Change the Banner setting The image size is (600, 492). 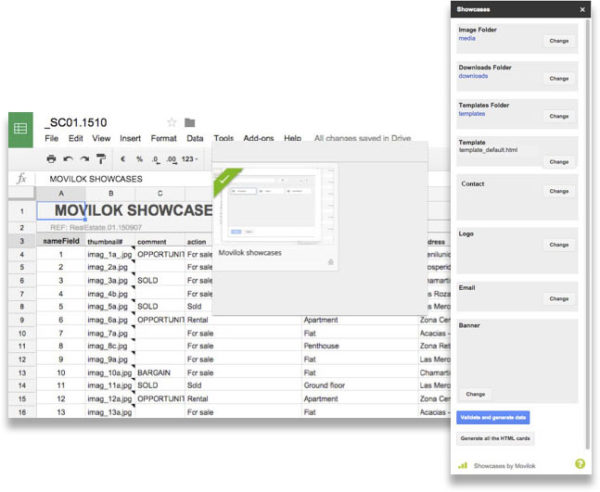click(x=476, y=394)
